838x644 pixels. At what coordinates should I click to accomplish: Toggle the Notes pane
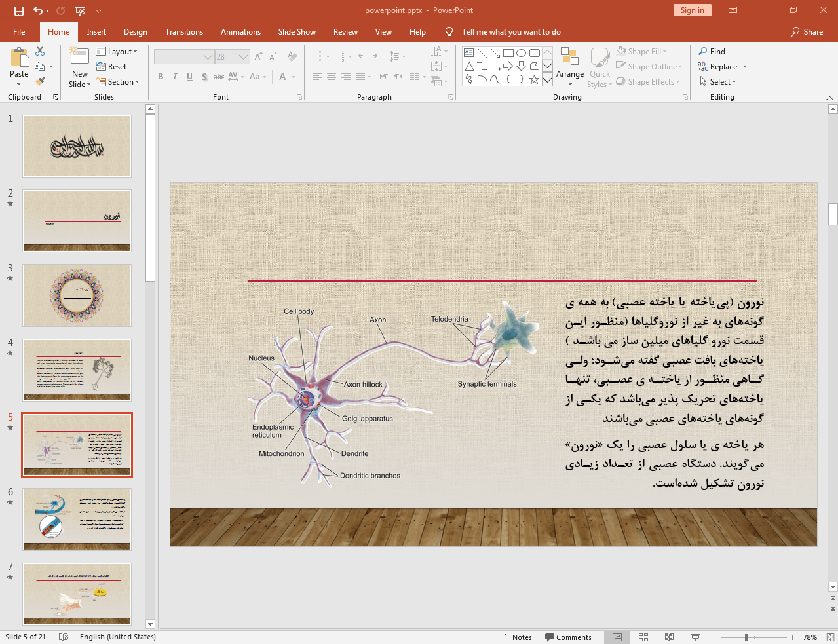point(516,637)
